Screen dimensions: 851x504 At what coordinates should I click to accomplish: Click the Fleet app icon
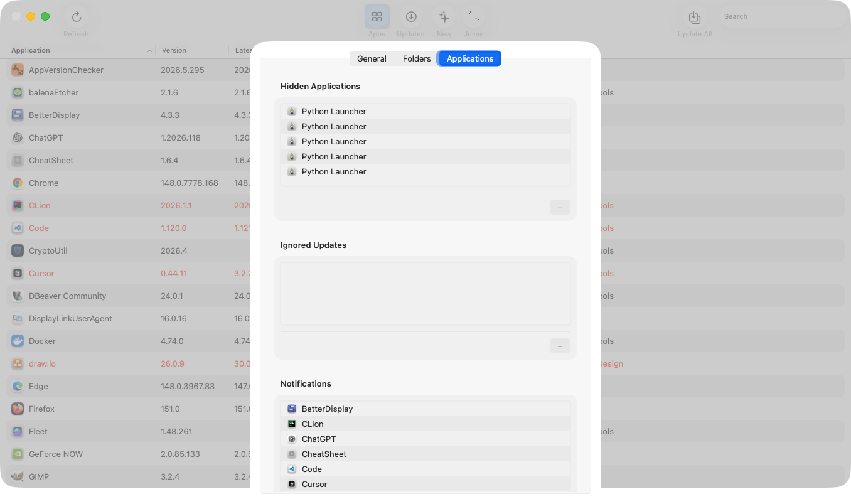click(18, 431)
